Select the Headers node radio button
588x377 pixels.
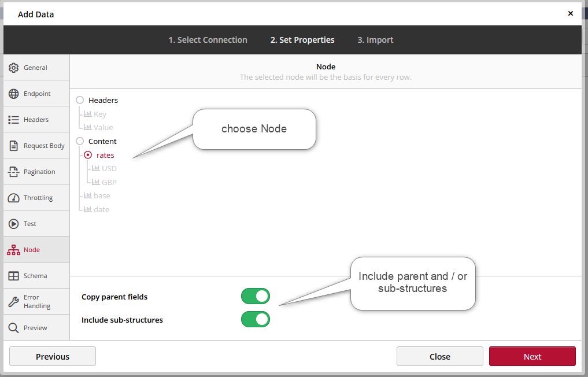(x=80, y=100)
